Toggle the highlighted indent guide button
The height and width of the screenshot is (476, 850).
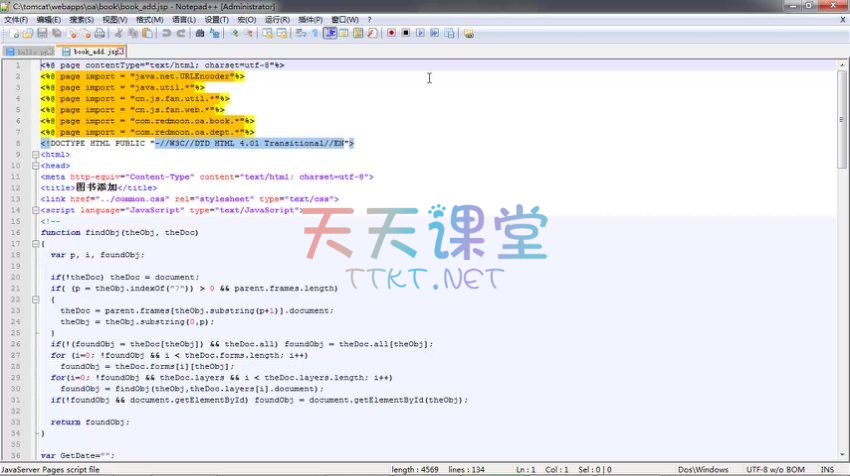tap(330, 33)
